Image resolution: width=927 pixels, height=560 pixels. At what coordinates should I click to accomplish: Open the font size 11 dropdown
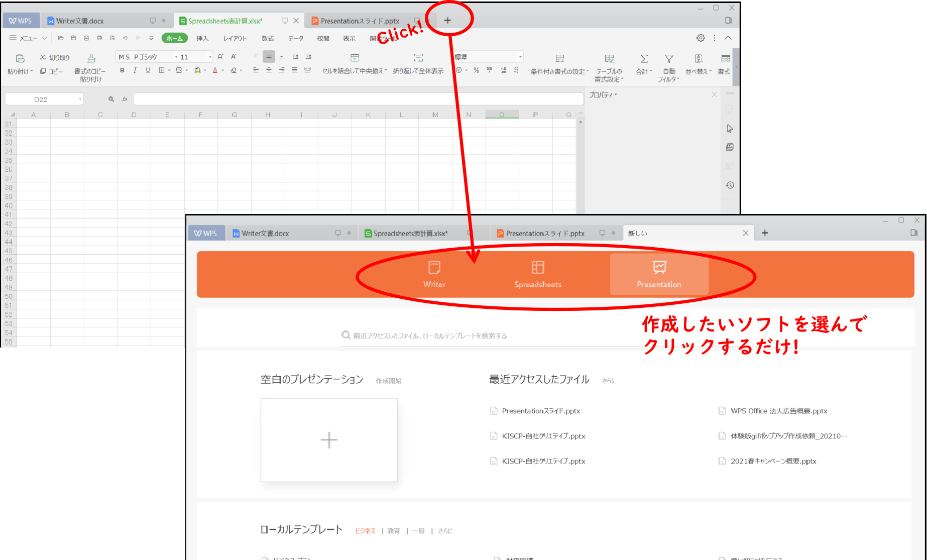click(x=210, y=57)
